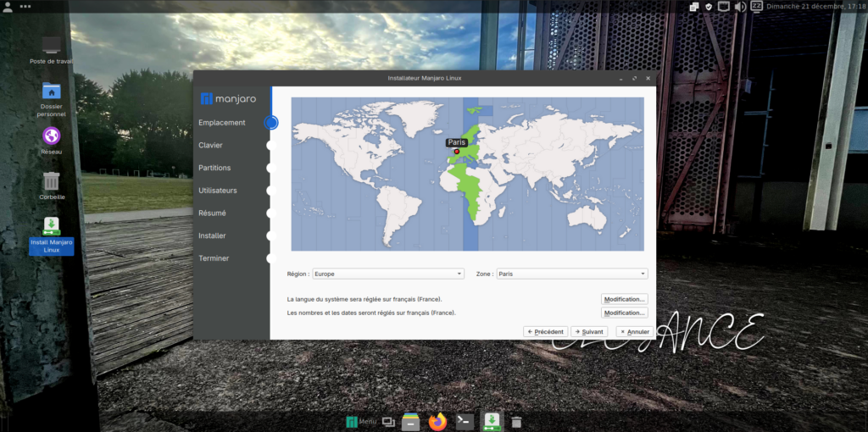Select the Clavier step in sidebar

[x=210, y=146]
